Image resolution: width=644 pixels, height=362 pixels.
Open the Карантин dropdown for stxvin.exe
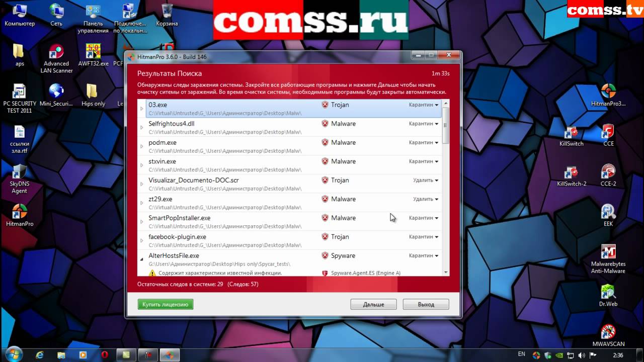point(423,161)
